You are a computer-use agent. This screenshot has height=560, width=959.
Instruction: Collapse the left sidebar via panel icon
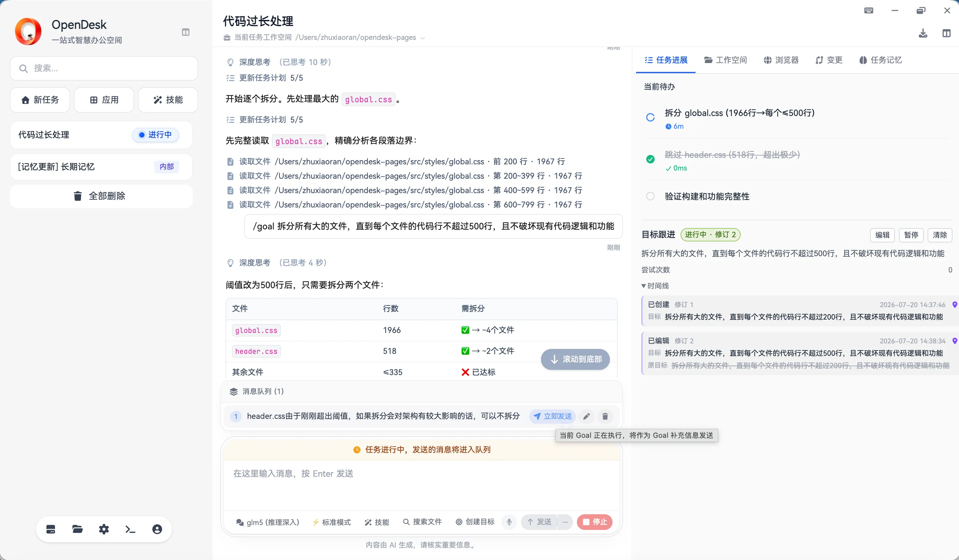point(186,32)
